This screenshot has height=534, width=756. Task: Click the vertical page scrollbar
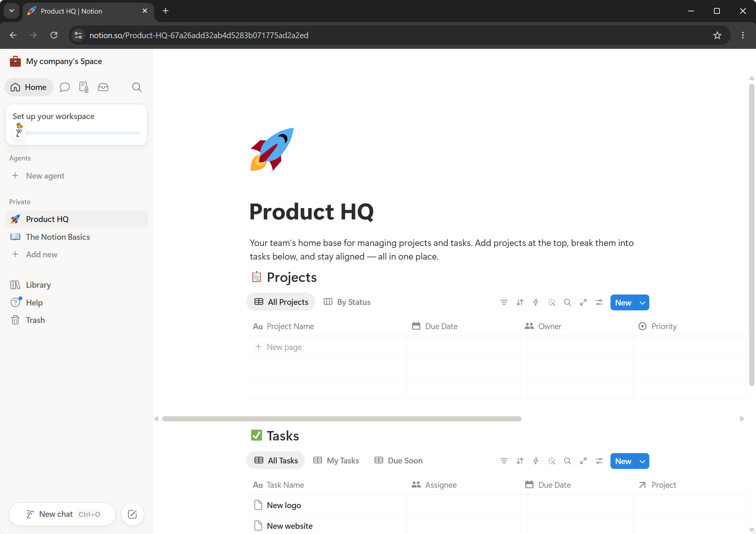coord(751,235)
